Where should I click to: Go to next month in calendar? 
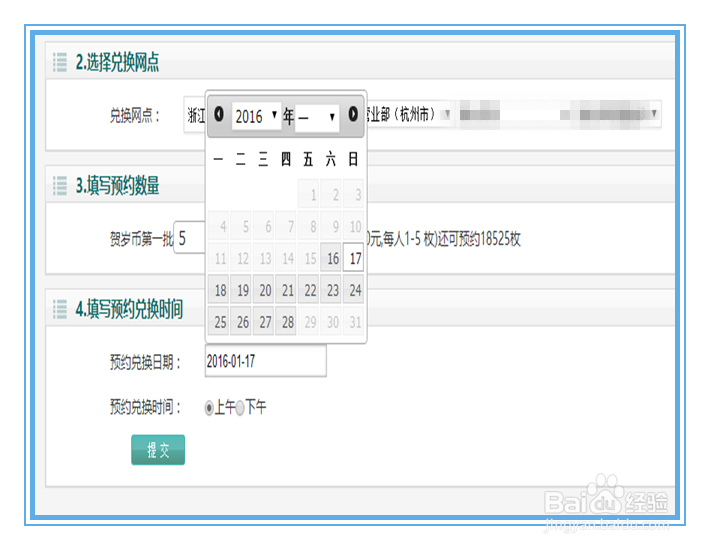[353, 114]
